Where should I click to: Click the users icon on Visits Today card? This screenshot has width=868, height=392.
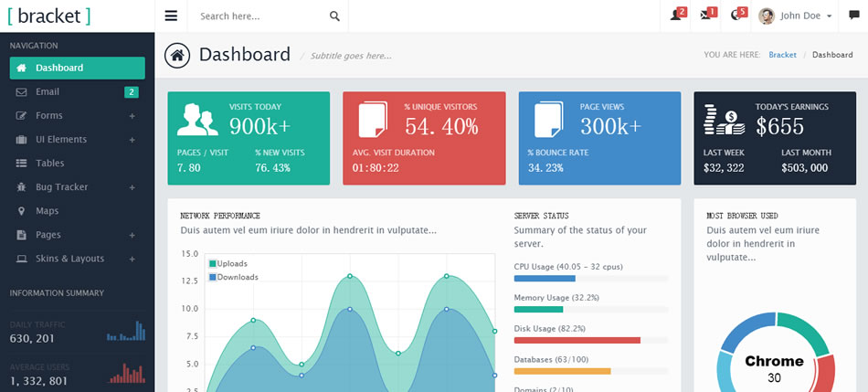point(197,120)
